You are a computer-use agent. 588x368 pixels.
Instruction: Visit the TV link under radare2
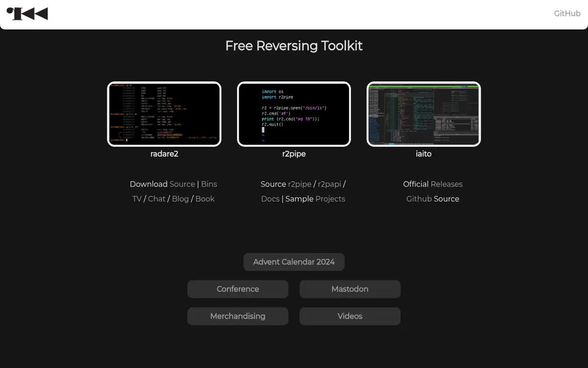pos(137,199)
